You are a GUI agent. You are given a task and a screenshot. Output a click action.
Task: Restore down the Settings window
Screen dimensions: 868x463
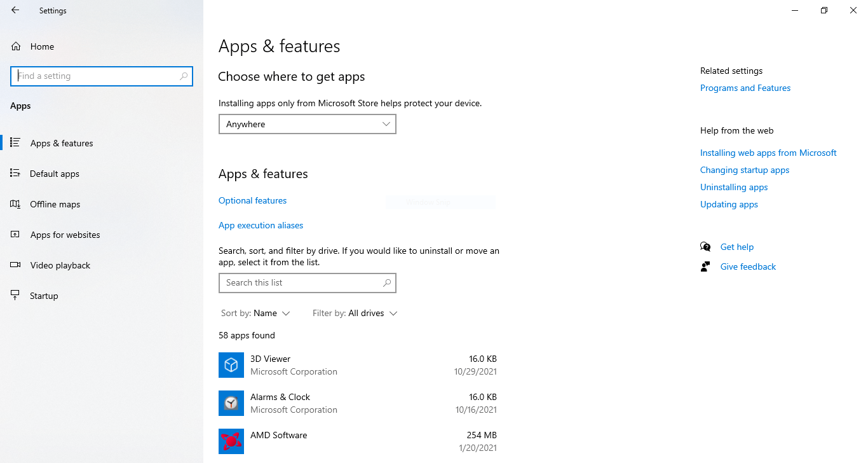[x=824, y=10]
